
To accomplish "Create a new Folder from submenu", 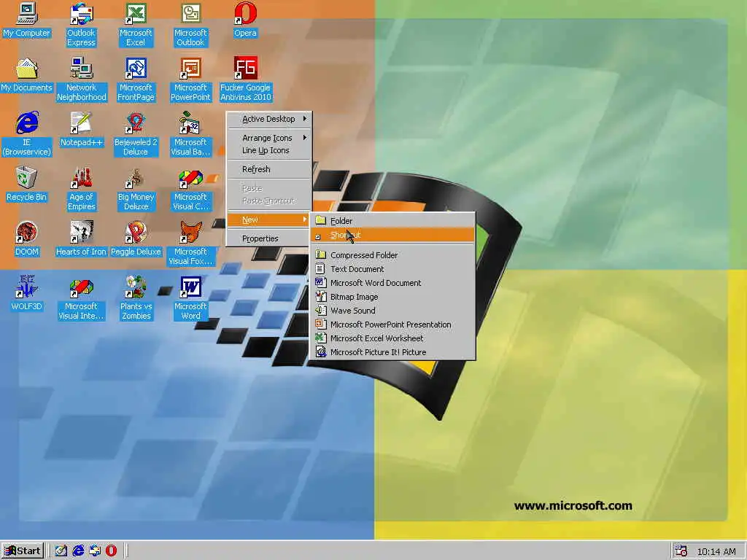I will click(393, 221).
